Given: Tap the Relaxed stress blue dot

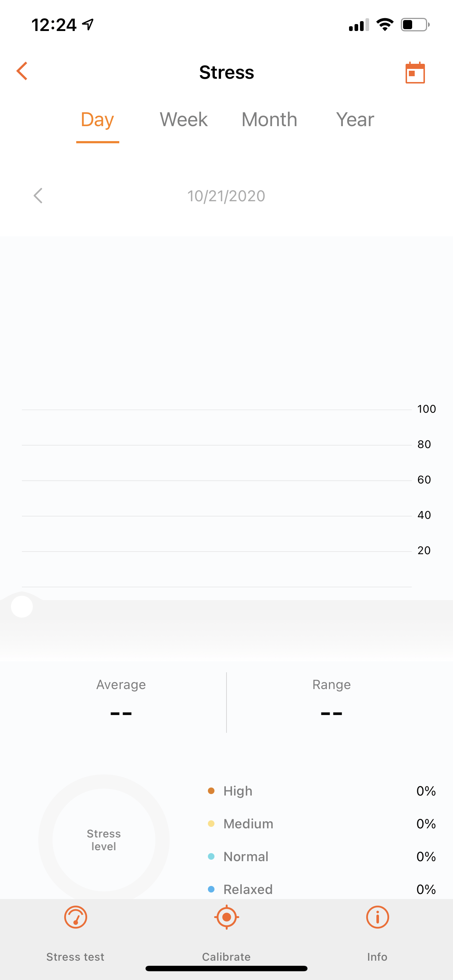Looking at the screenshot, I should 211,889.
